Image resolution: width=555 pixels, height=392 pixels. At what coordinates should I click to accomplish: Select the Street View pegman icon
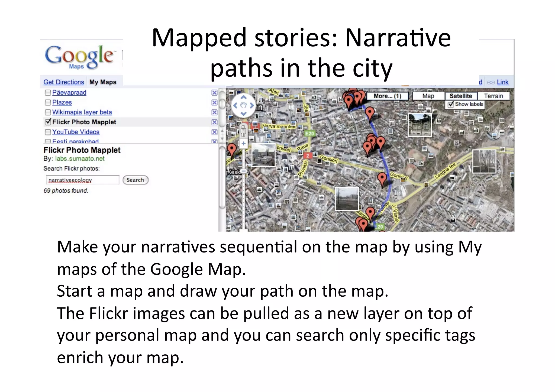pyautogui.click(x=243, y=131)
